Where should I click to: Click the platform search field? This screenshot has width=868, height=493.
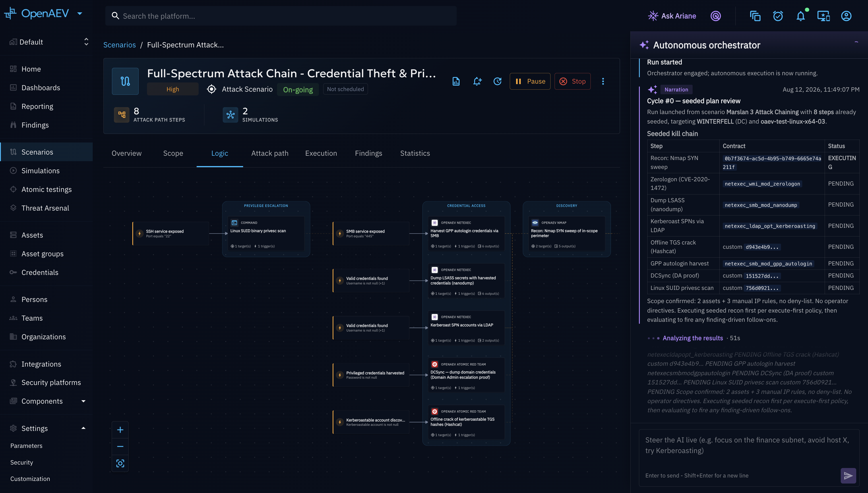(281, 16)
